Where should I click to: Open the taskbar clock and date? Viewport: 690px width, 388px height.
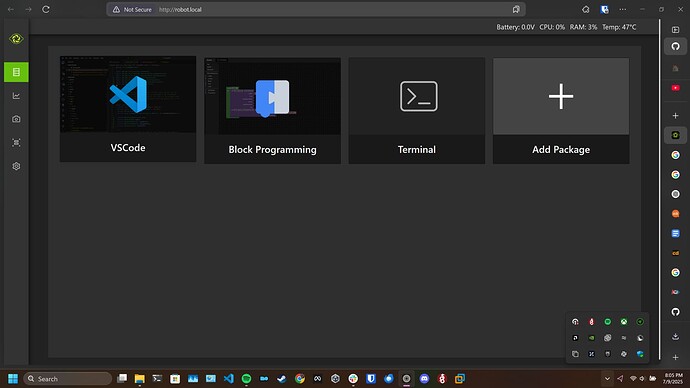[x=673, y=378]
